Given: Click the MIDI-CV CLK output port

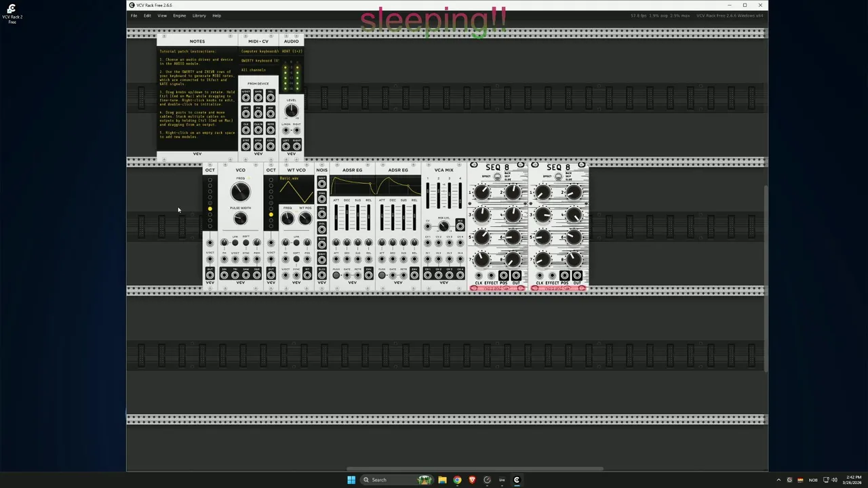Looking at the screenshot, I should click(x=245, y=130).
